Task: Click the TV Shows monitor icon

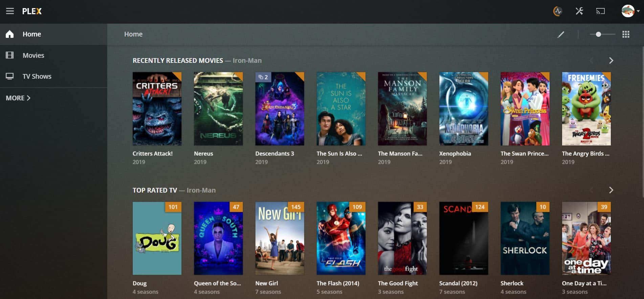Action: pos(10,76)
